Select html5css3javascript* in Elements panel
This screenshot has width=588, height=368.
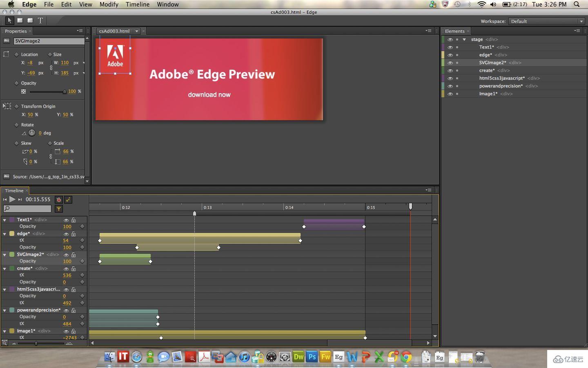click(502, 78)
